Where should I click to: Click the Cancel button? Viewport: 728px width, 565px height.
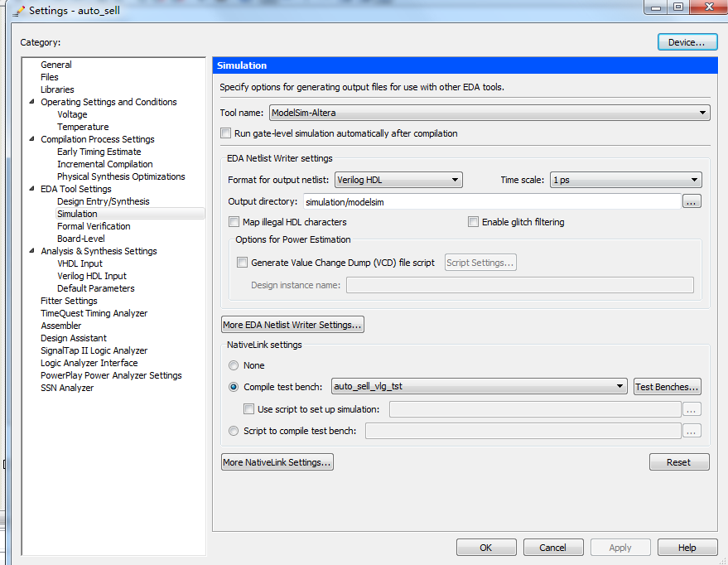tap(553, 548)
